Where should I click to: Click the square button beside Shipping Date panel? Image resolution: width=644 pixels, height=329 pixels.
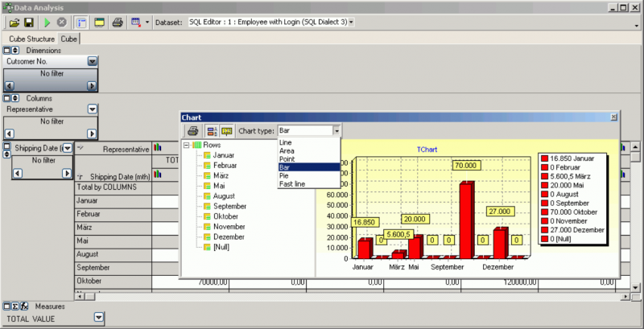coord(6,146)
